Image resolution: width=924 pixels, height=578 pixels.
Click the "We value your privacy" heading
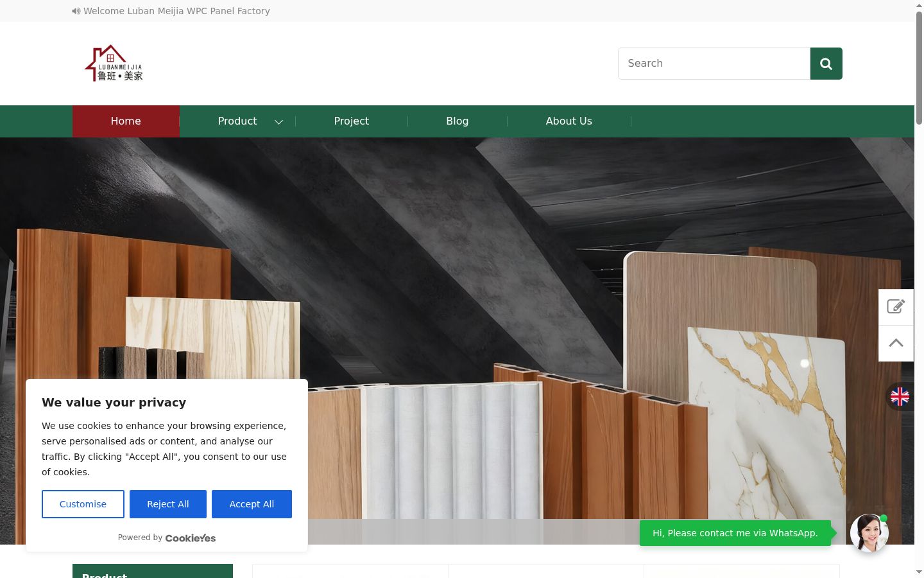(x=114, y=403)
